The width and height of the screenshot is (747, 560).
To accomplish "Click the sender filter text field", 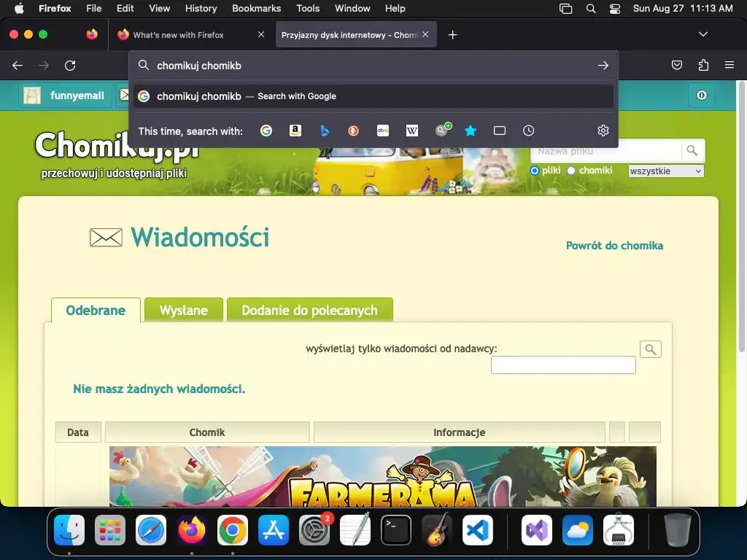I will click(563, 365).
